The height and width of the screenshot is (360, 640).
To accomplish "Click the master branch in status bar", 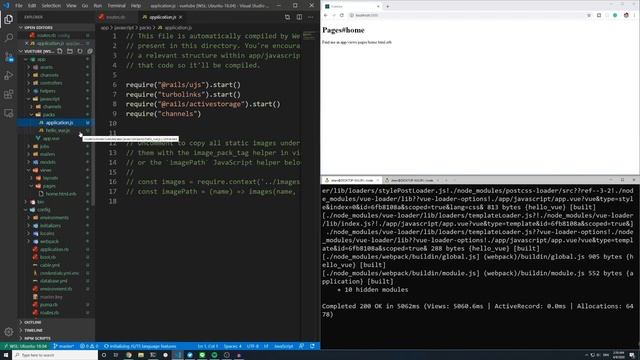I will pos(63,346).
